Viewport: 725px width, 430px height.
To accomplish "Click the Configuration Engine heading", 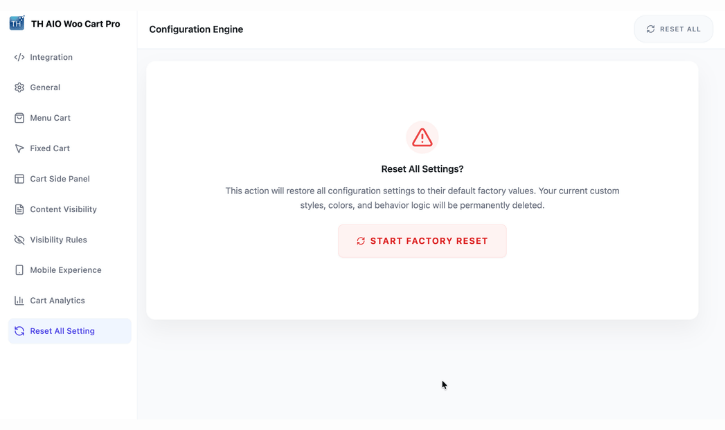I will point(196,29).
